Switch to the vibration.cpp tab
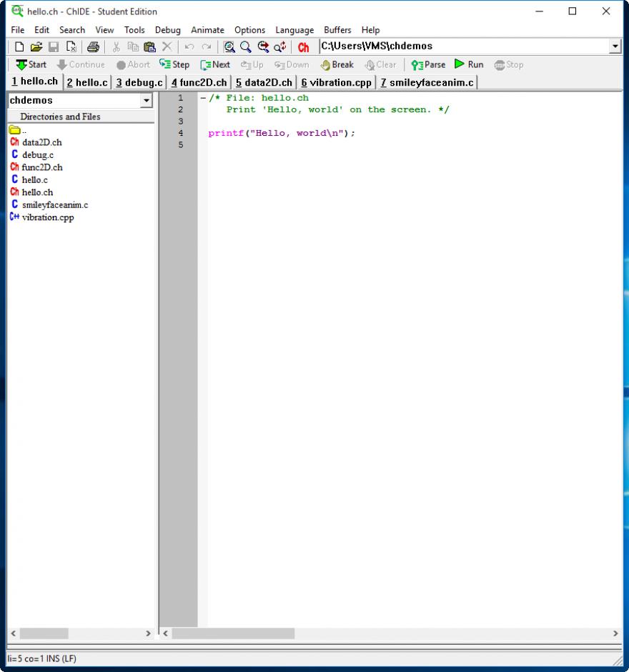The width and height of the screenshot is (629, 672). click(337, 82)
